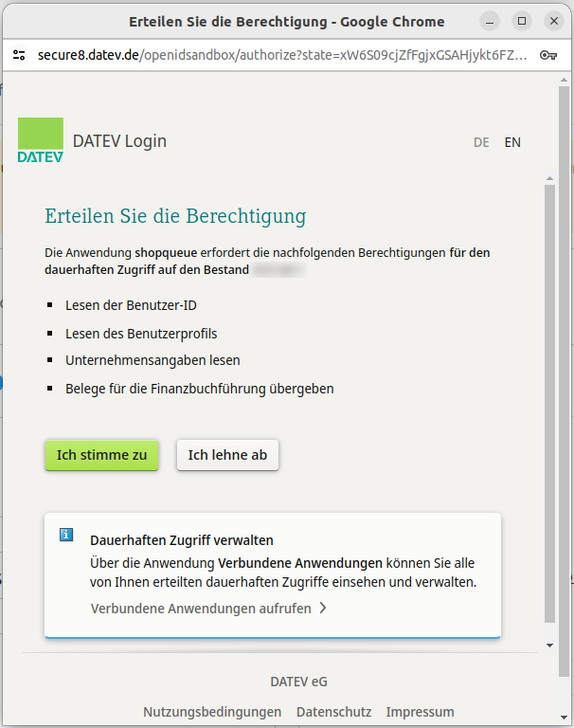Select DE language option
The height and width of the screenshot is (728, 574).
pos(481,142)
